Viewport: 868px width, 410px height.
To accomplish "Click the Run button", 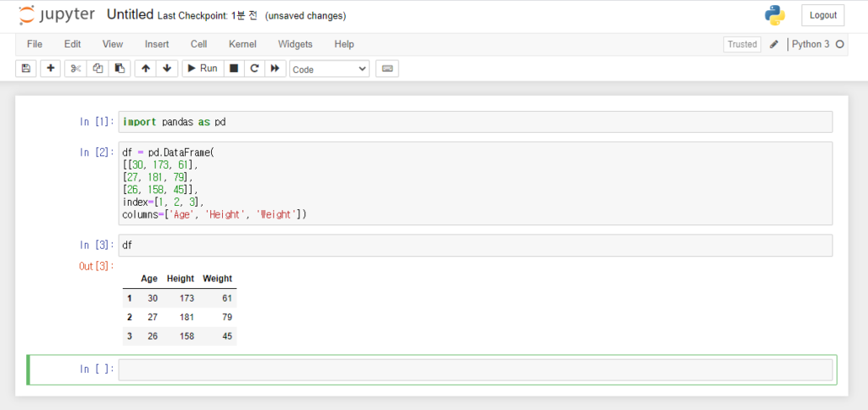I will [x=203, y=69].
